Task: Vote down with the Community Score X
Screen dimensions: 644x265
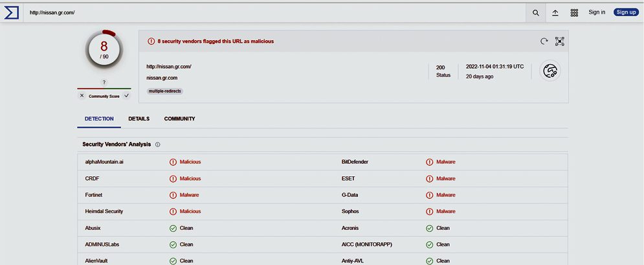Action: pyautogui.click(x=82, y=95)
